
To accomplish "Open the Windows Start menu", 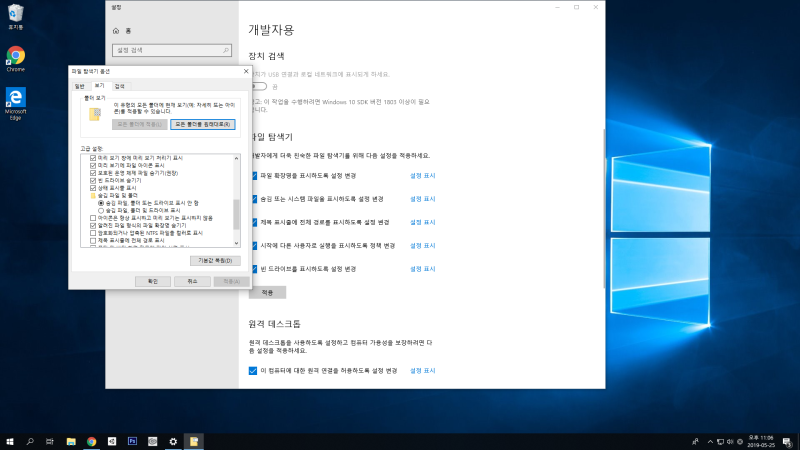I will pyautogui.click(x=10, y=441).
